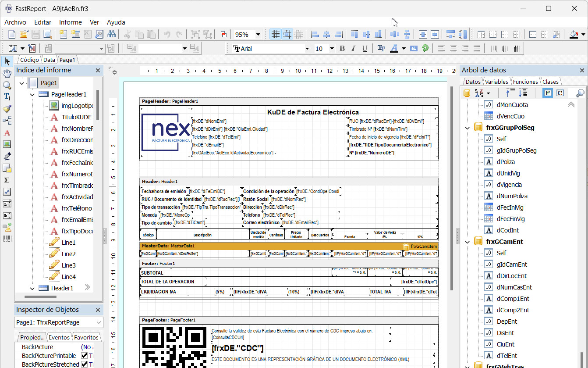Open the Arial font name dropdown
The width and height of the screenshot is (588, 368).
coord(307,49)
